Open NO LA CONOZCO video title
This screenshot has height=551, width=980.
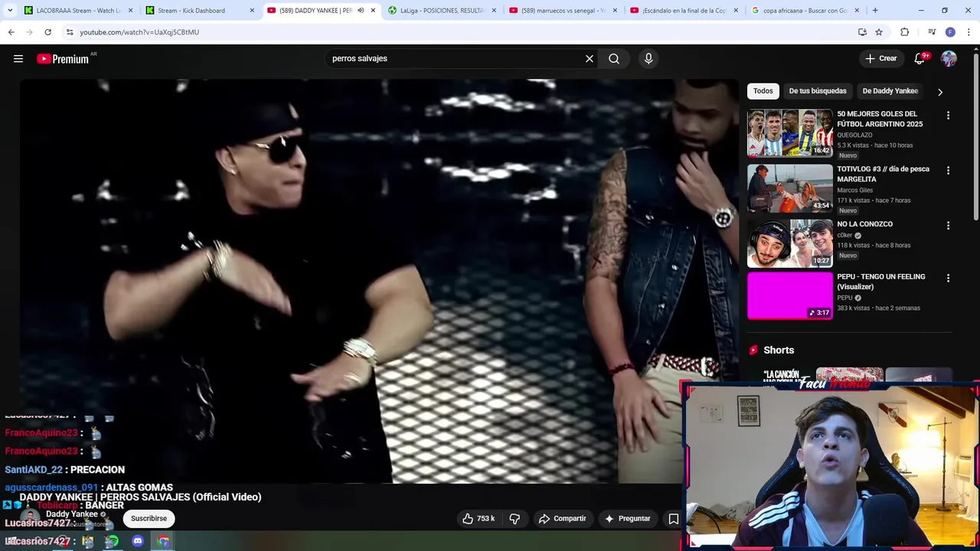[x=865, y=224]
